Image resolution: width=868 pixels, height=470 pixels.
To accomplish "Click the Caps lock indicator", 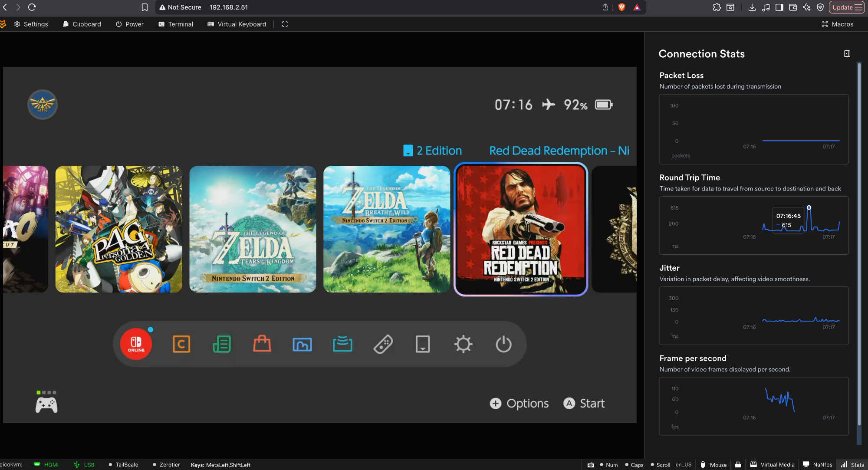I will pyautogui.click(x=634, y=465).
